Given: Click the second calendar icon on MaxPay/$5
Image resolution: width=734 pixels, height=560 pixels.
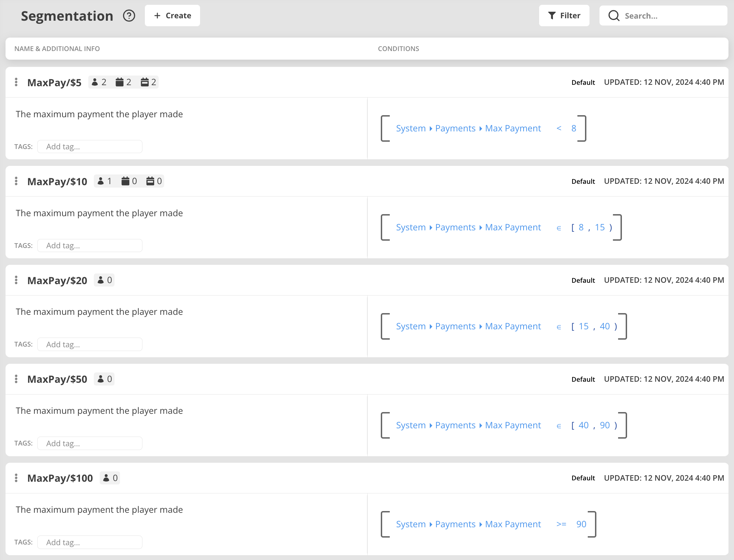Looking at the screenshot, I should [145, 82].
